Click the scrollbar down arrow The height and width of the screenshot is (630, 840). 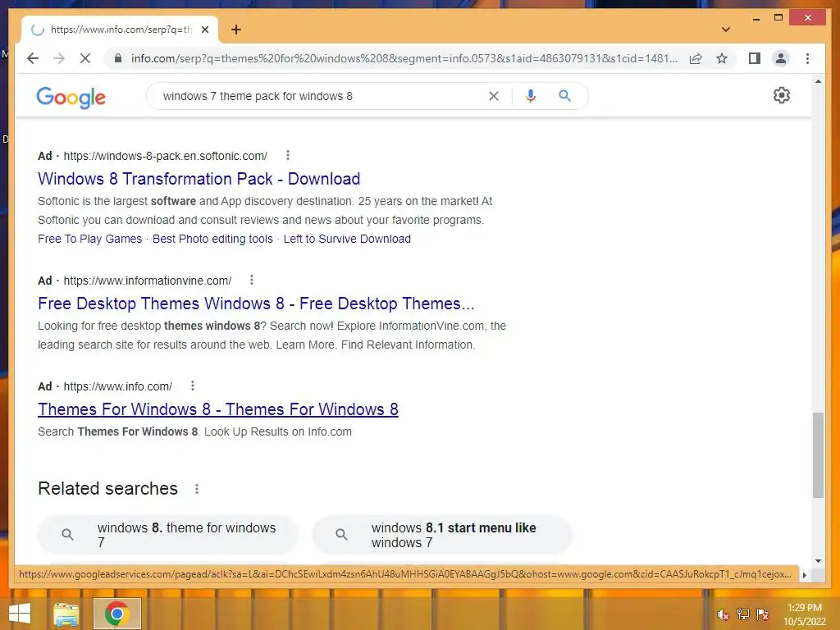coord(818,561)
